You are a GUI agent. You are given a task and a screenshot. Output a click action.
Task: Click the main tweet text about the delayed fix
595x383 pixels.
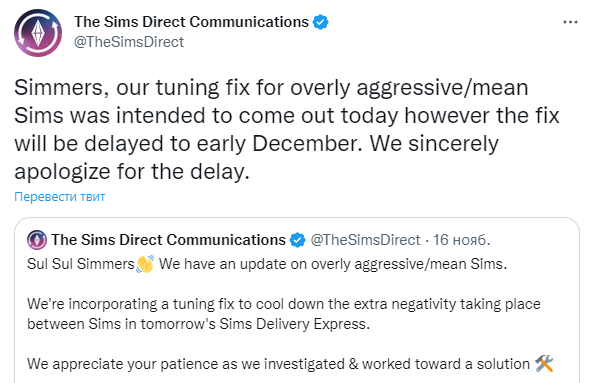(287, 129)
